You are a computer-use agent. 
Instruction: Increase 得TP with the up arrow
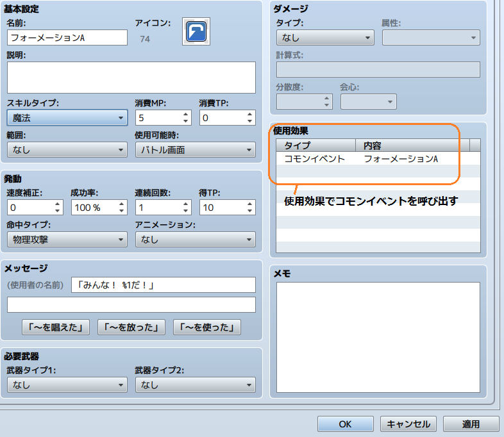click(x=249, y=204)
